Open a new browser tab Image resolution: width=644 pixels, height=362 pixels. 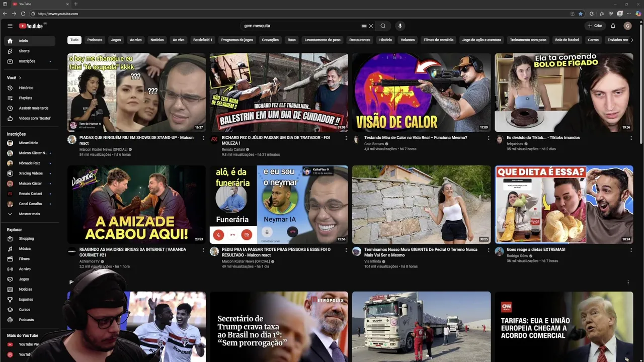point(76,4)
